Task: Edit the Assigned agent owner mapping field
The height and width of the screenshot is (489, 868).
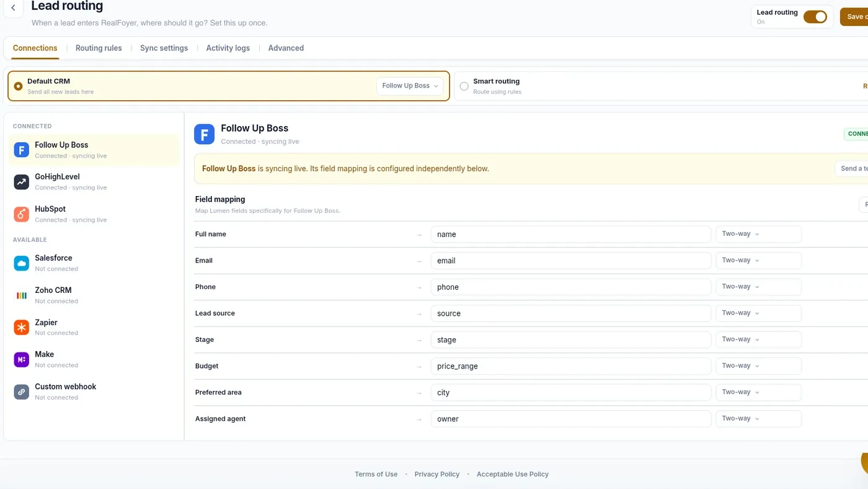Action: [x=571, y=419]
